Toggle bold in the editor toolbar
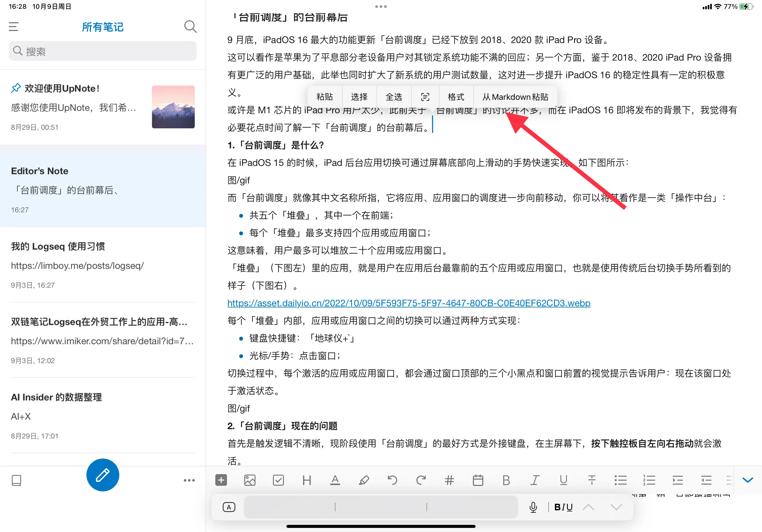This screenshot has width=762, height=532. pos(506,480)
